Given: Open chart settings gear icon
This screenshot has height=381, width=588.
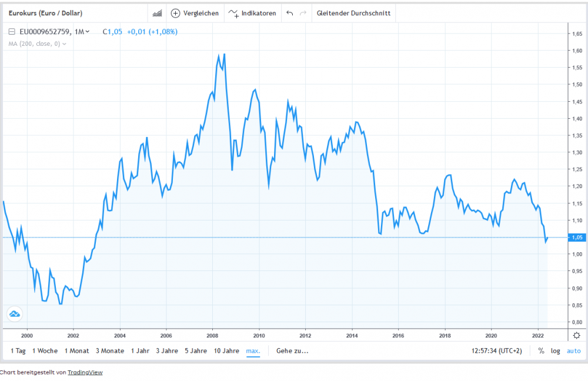Looking at the screenshot, I should point(577,335).
